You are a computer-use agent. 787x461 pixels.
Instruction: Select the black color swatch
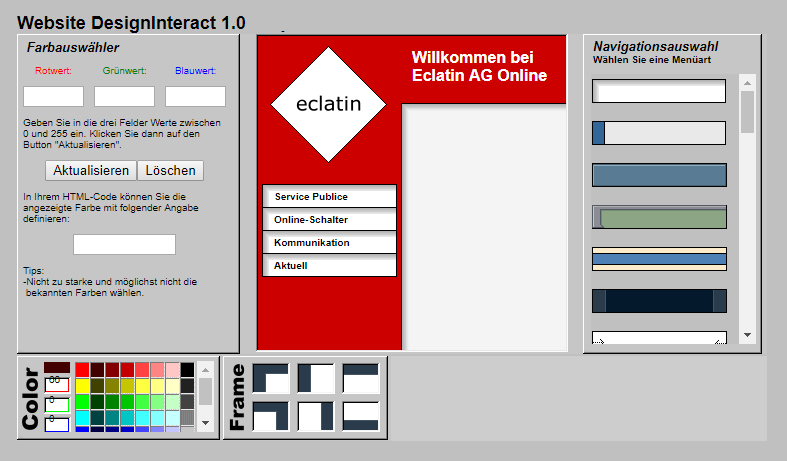click(187, 370)
